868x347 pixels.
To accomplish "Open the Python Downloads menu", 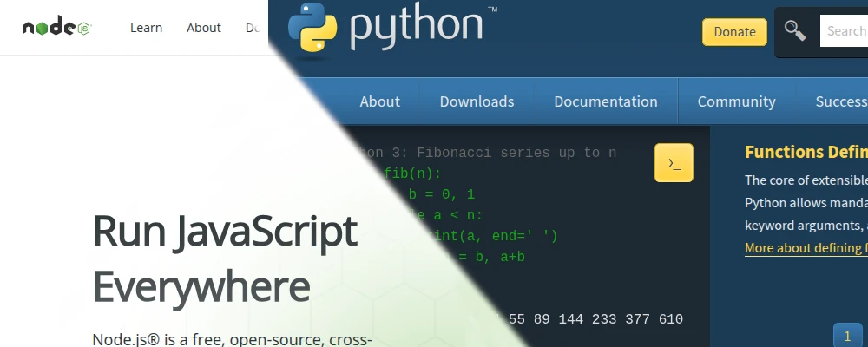I will (x=477, y=101).
